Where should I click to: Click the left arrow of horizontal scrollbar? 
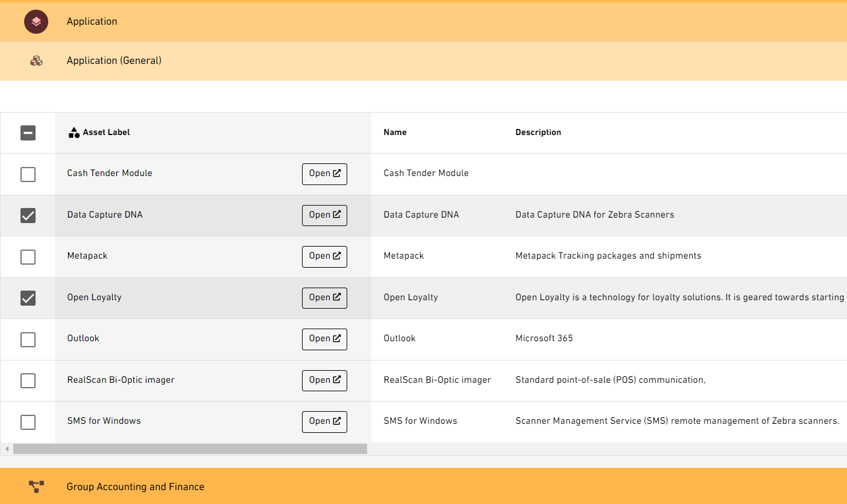coord(7,449)
